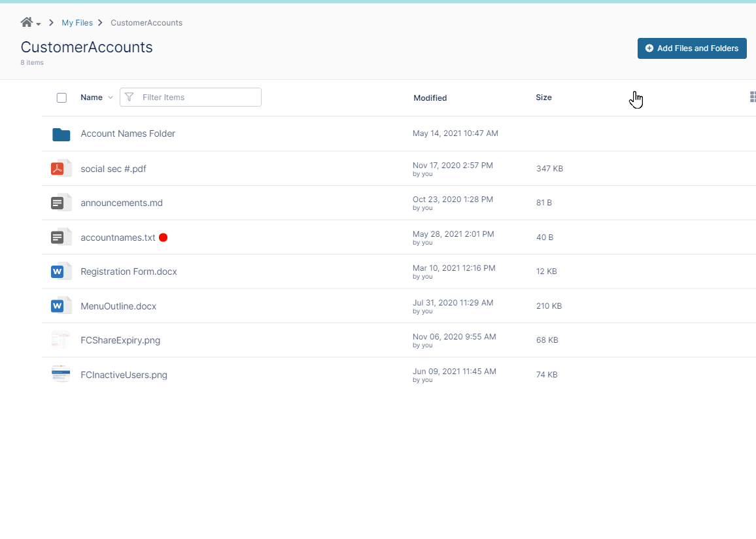Click the home icon in breadcrumb

coord(27,22)
